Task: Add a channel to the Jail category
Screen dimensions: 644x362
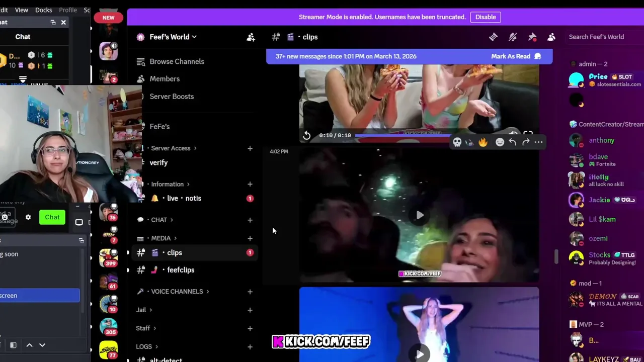Action: click(x=250, y=310)
